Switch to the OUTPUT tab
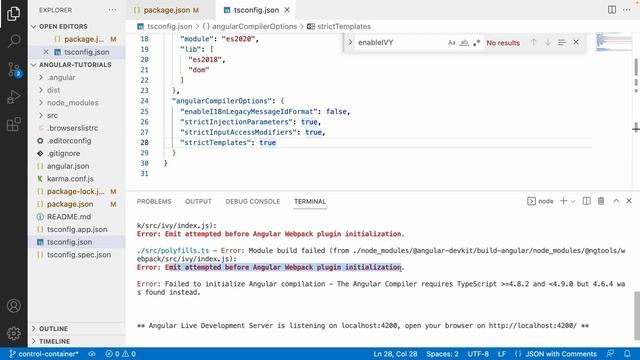The image size is (640, 360). click(x=198, y=202)
